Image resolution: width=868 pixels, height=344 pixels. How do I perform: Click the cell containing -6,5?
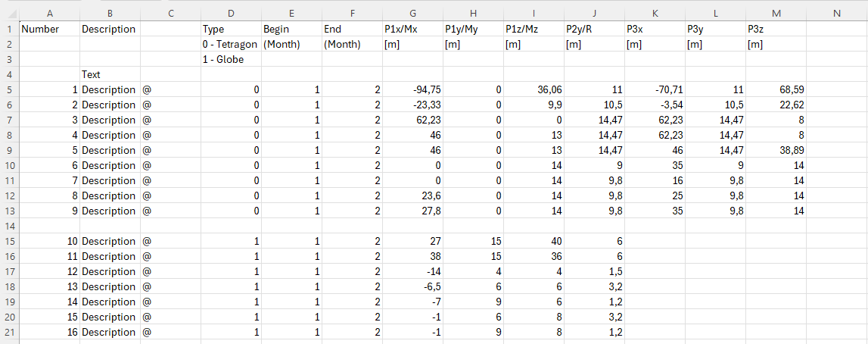click(412, 286)
